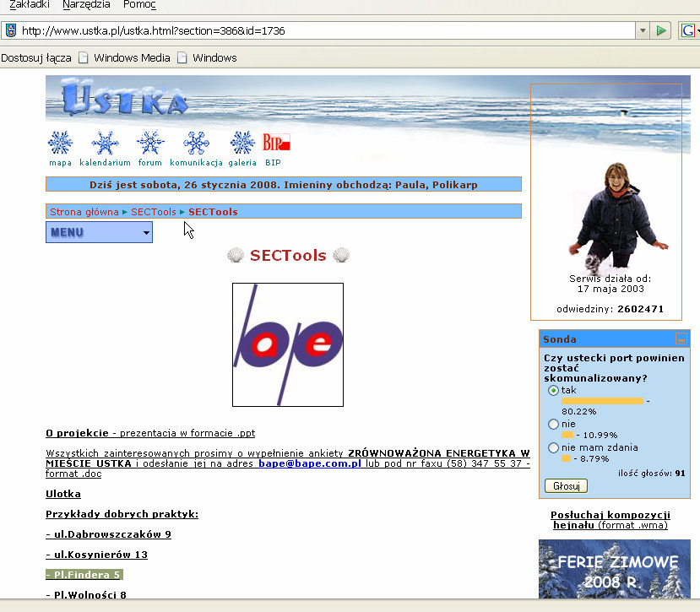Click the komunikacja text label

click(197, 162)
